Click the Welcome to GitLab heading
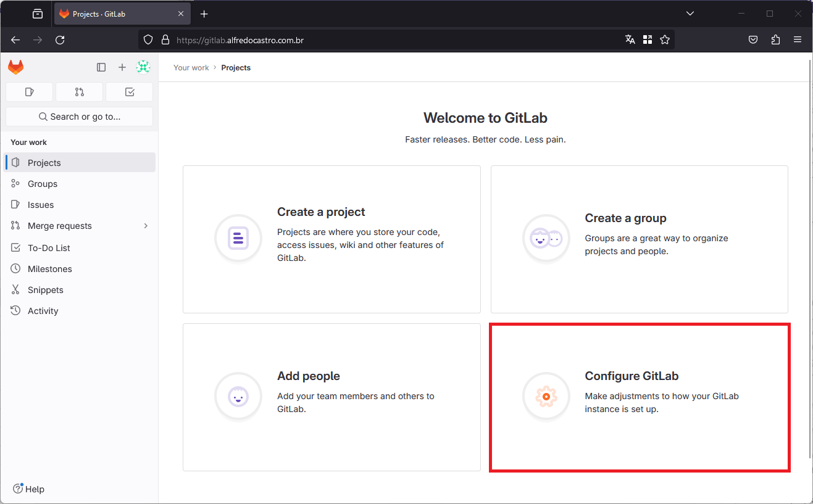 pyautogui.click(x=485, y=118)
